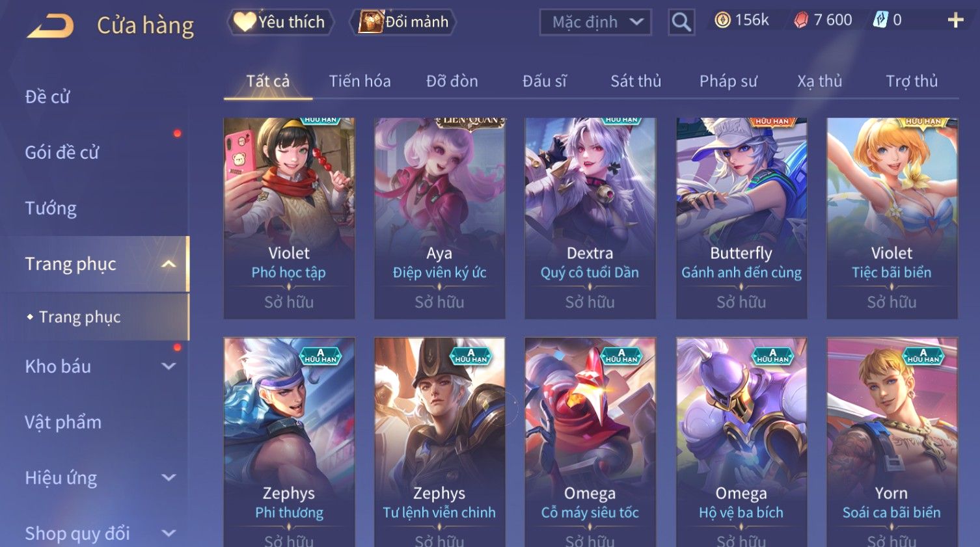Open Gói đề cử in sidebar
This screenshot has height=547, width=980.
(62, 153)
